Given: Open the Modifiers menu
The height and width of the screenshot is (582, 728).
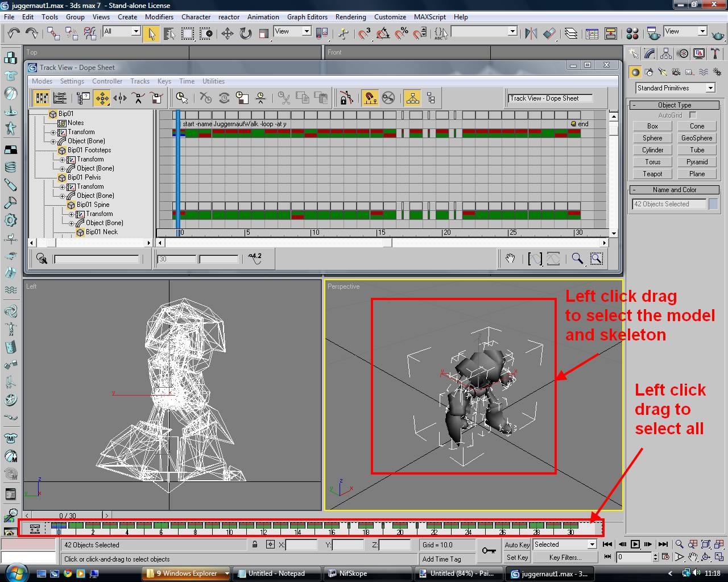Looking at the screenshot, I should [159, 17].
